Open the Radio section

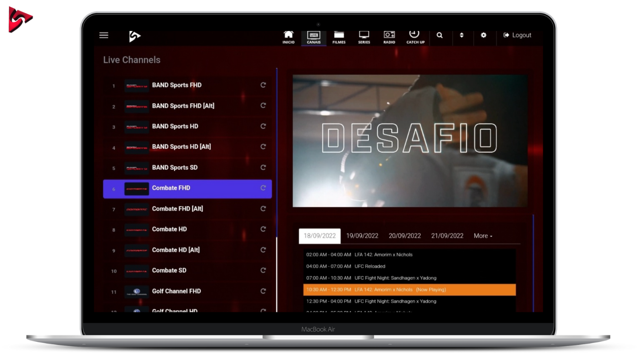pyautogui.click(x=389, y=37)
